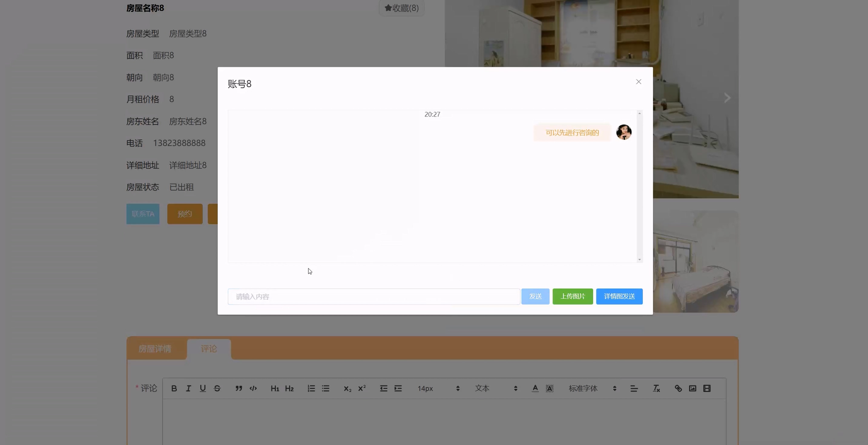The height and width of the screenshot is (445, 868).
Task: Close the 账号8 chat dialog
Action: pos(638,82)
